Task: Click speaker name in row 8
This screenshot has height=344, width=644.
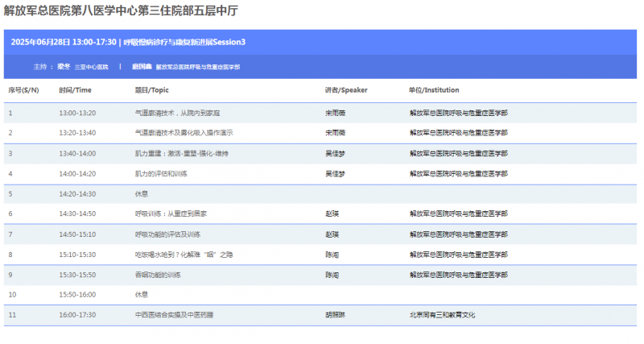Action: pos(332,255)
